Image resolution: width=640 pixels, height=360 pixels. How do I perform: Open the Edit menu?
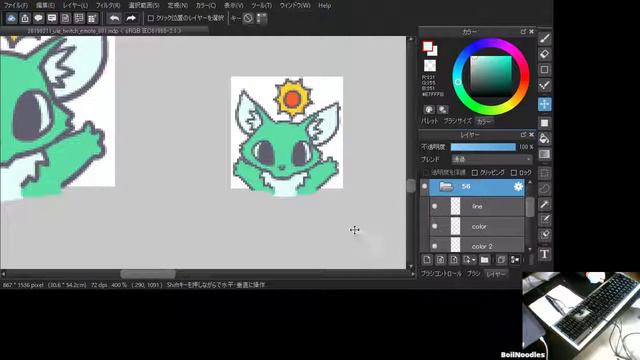[45, 5]
